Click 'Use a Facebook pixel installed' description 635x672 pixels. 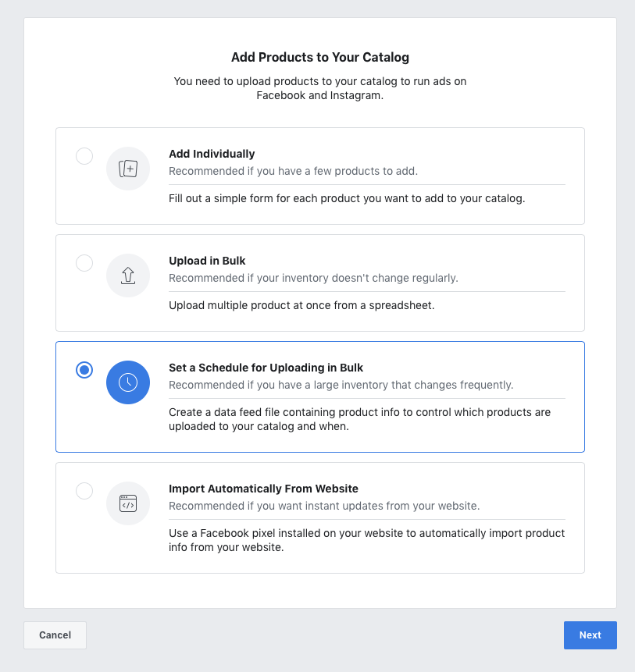pos(366,540)
